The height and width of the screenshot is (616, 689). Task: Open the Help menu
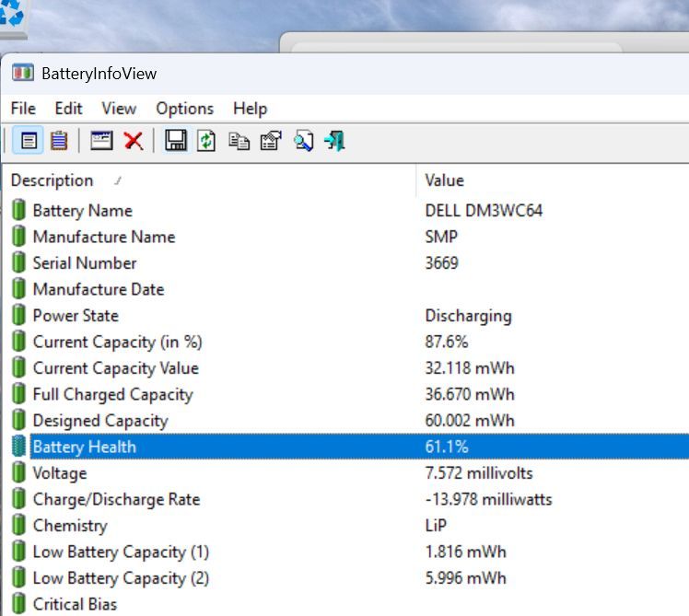(250, 109)
